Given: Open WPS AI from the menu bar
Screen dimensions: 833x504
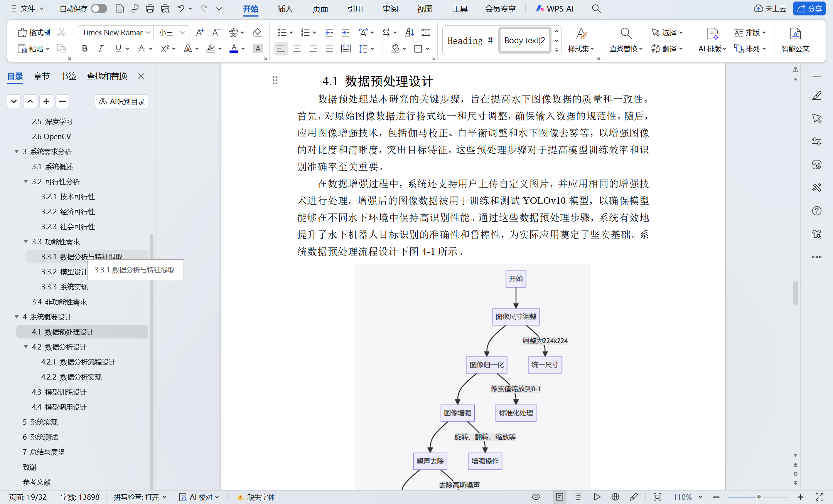Looking at the screenshot, I should pyautogui.click(x=555, y=8).
